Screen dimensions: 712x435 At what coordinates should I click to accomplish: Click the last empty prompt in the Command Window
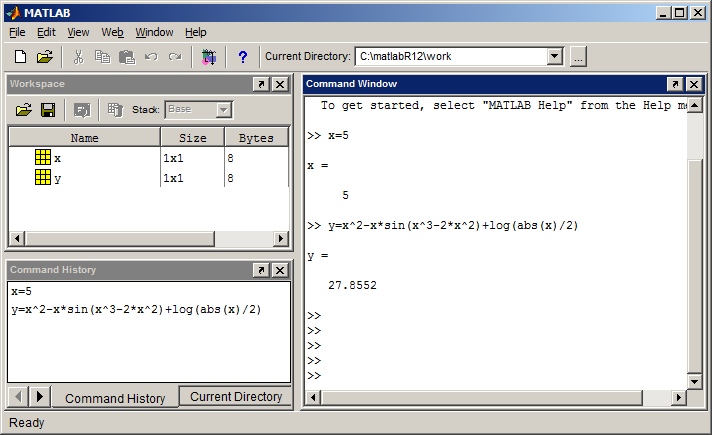pyautogui.click(x=314, y=376)
